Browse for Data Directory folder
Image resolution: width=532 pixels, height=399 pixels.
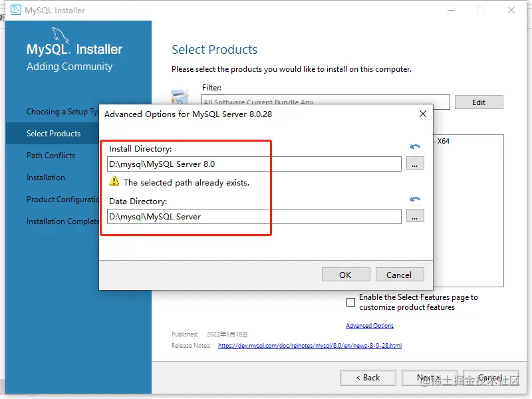point(415,215)
